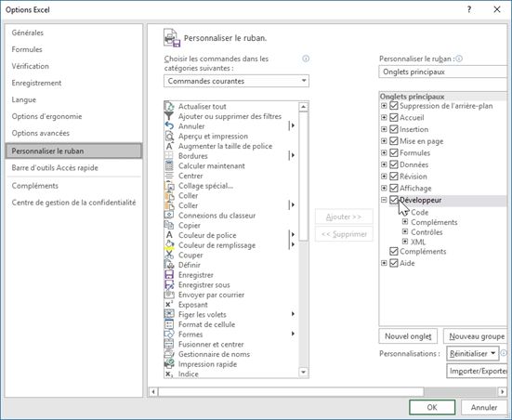Click the Augmenter la taille de police icon
Screen dimensions: 512x420
169,146
